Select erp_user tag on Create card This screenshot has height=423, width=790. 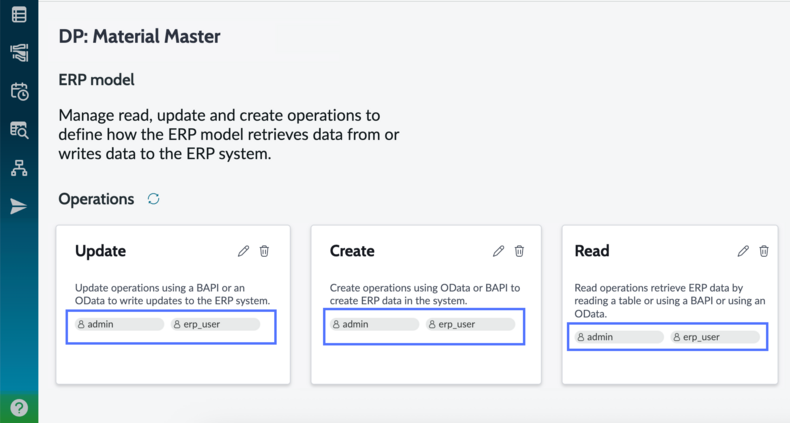pyautogui.click(x=470, y=324)
